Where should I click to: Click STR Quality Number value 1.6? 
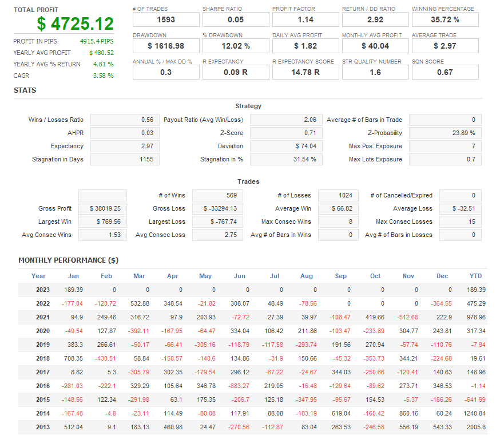tap(375, 72)
